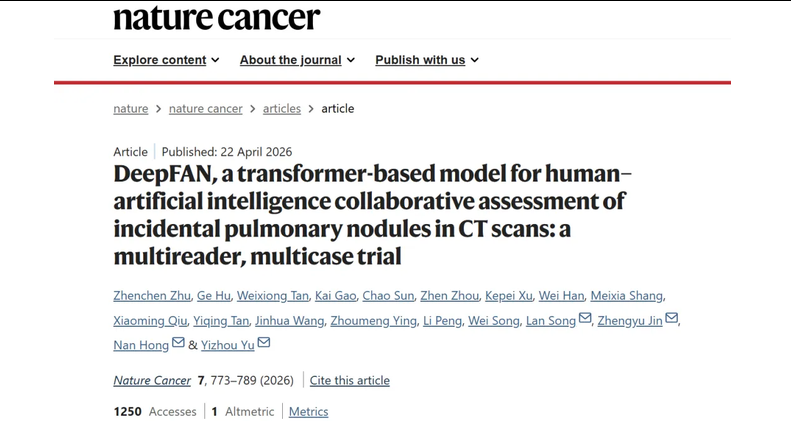Open the Cite this article link

pyautogui.click(x=350, y=380)
